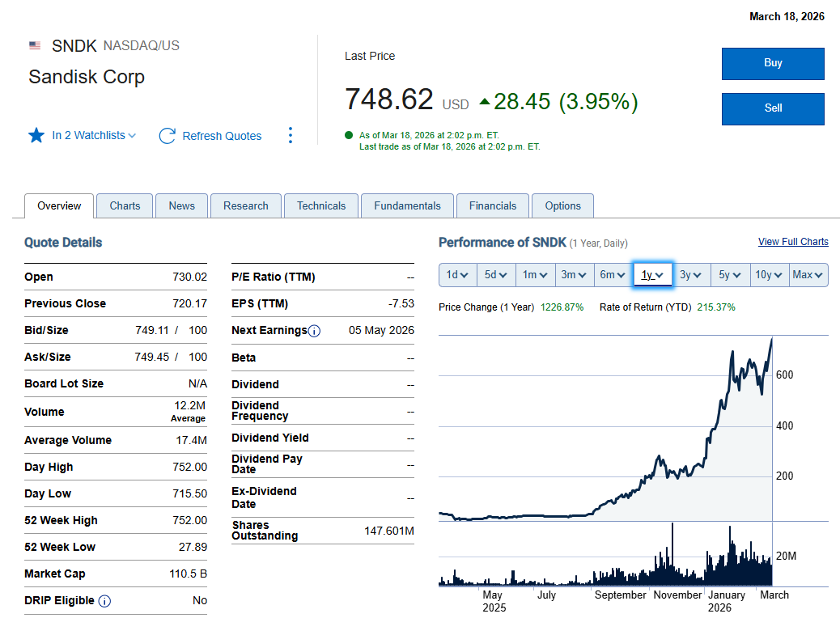This screenshot has height=618, width=840.
Task: Click the last price 748.62 value
Action: 389,99
